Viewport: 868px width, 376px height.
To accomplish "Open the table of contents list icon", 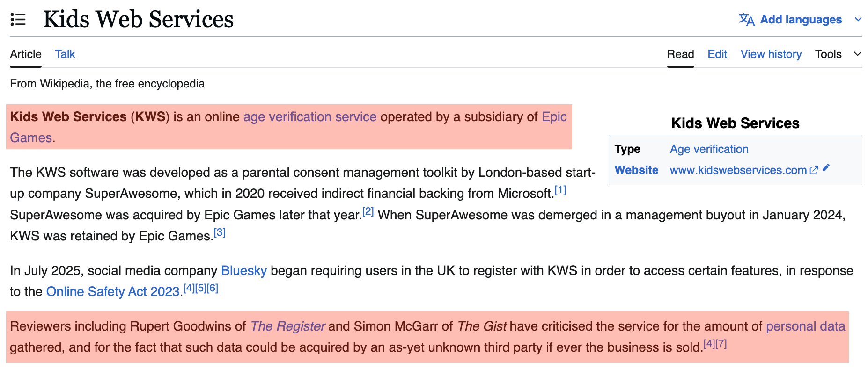I will click(x=18, y=20).
